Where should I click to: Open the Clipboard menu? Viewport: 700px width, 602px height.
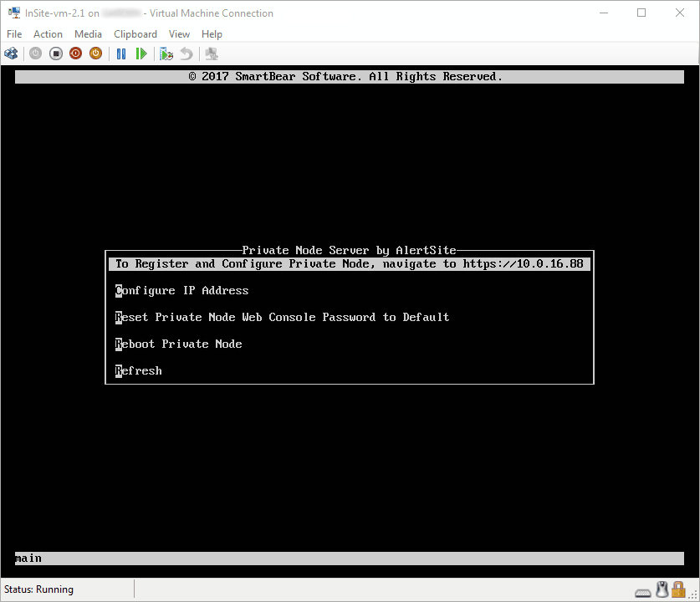click(135, 34)
